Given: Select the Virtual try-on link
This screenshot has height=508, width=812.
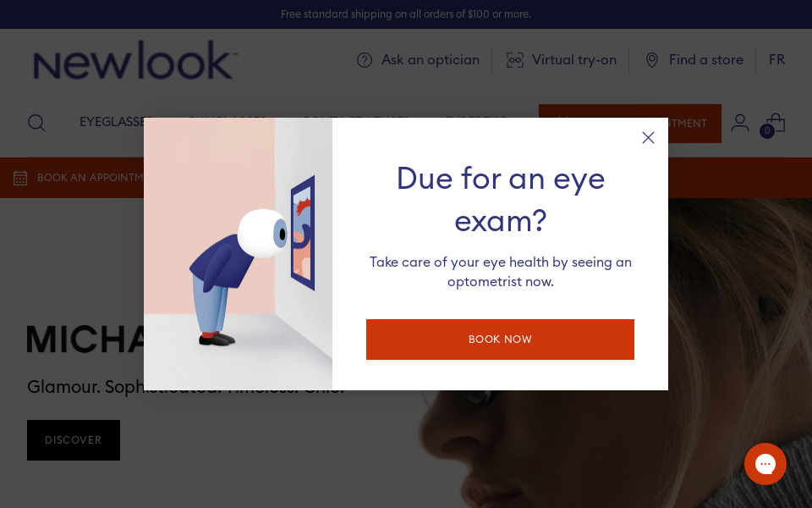Looking at the screenshot, I should 573,60.
